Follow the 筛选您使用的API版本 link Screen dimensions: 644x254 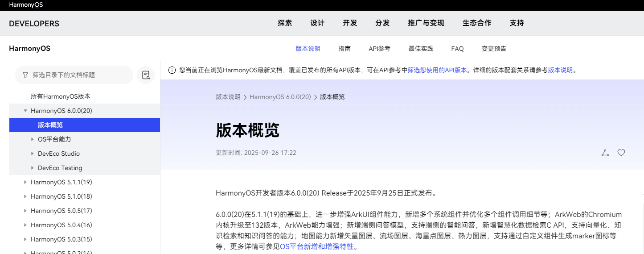coord(437,70)
